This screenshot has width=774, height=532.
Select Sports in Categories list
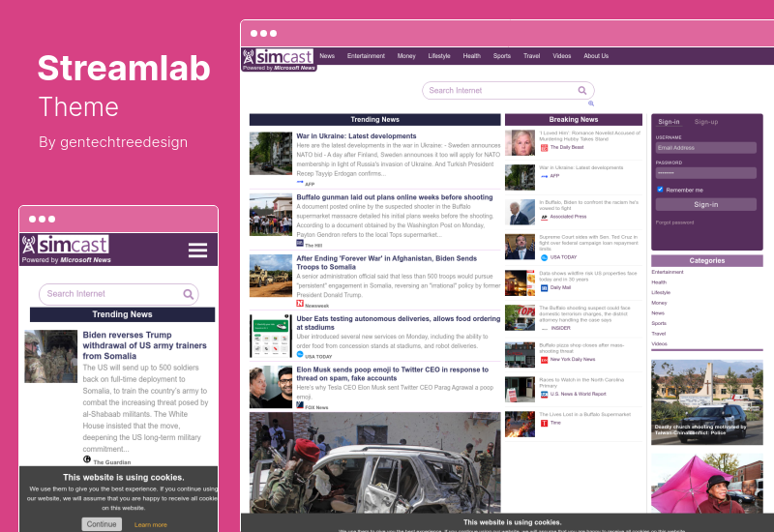point(659,323)
